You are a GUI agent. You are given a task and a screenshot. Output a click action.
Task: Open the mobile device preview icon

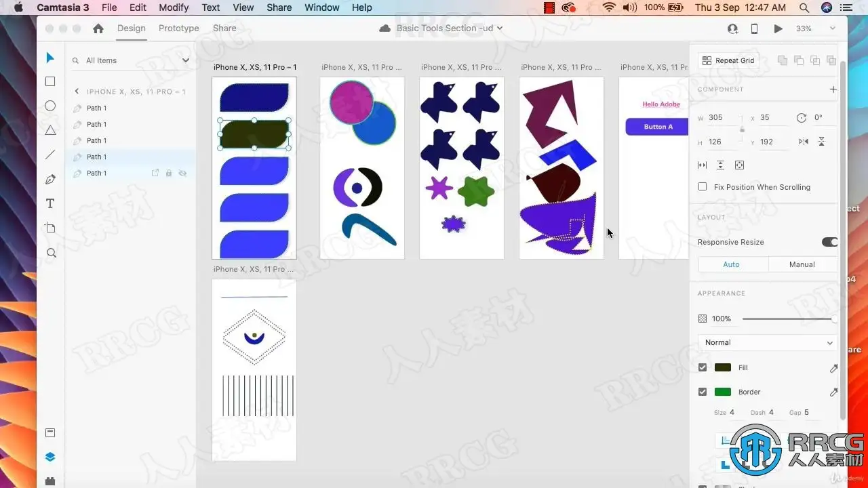pyautogui.click(x=754, y=28)
